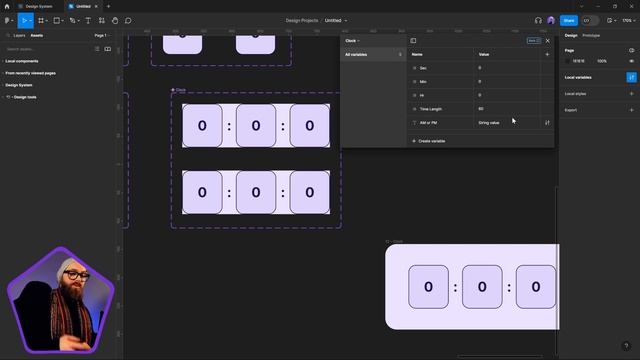Screen dimensions: 640x360
Task: Open the Beta badge in variables panel
Action: tap(534, 40)
